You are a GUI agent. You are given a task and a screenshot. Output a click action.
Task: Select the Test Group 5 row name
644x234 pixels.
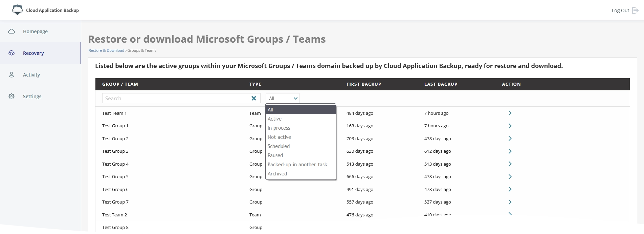115,176
